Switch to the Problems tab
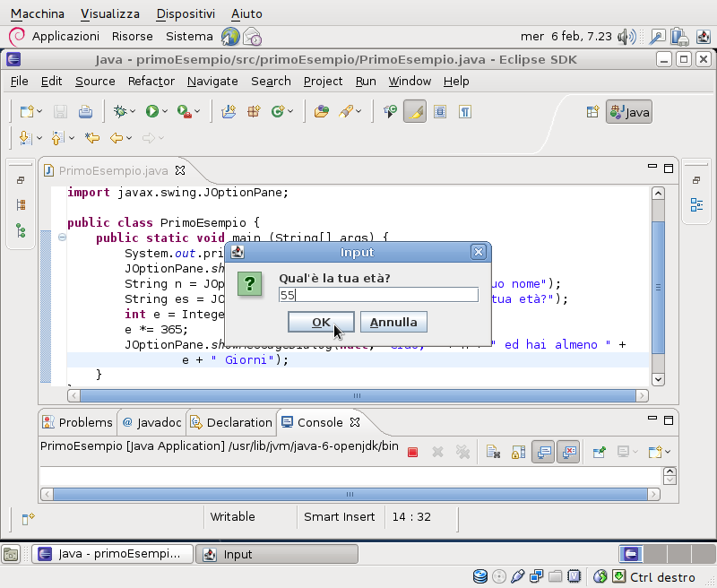Image resolution: width=717 pixels, height=588 pixels. (x=77, y=422)
